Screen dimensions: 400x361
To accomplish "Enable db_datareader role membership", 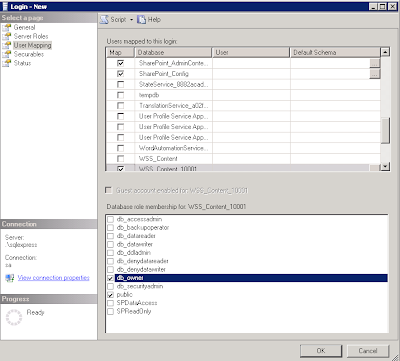I will (x=110, y=236).
